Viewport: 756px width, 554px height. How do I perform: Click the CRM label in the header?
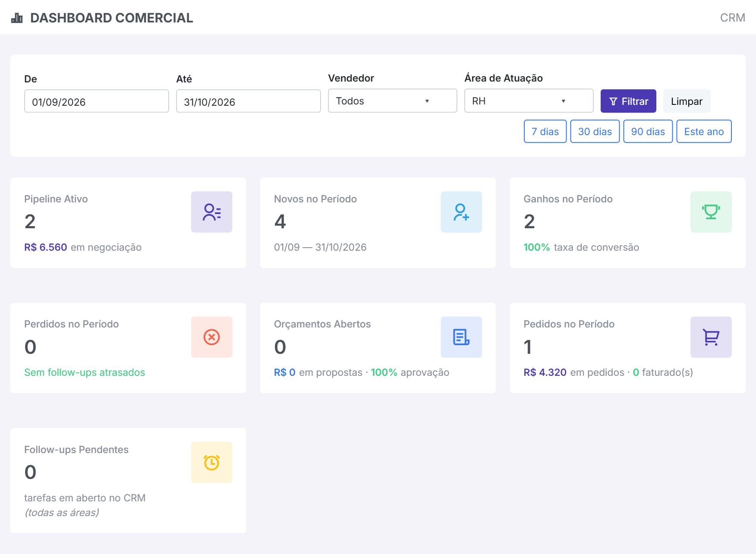tap(732, 18)
